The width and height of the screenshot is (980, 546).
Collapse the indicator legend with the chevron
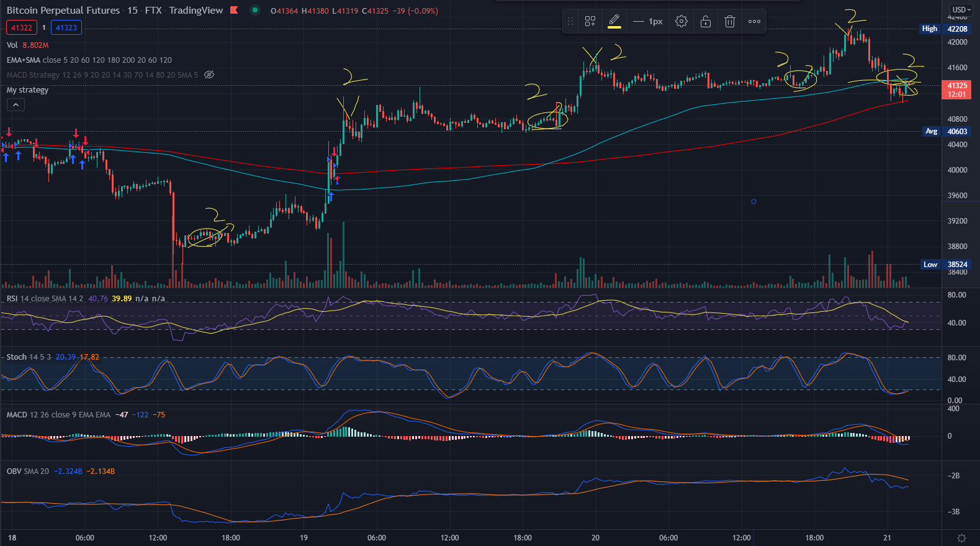point(16,105)
